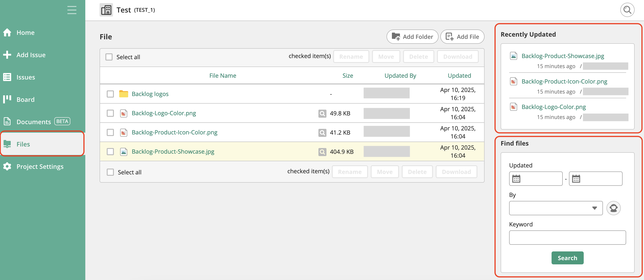Image resolution: width=644 pixels, height=280 pixels.
Task: Open Backlog-Product-Showcase.jpg in file list
Action: point(173,152)
